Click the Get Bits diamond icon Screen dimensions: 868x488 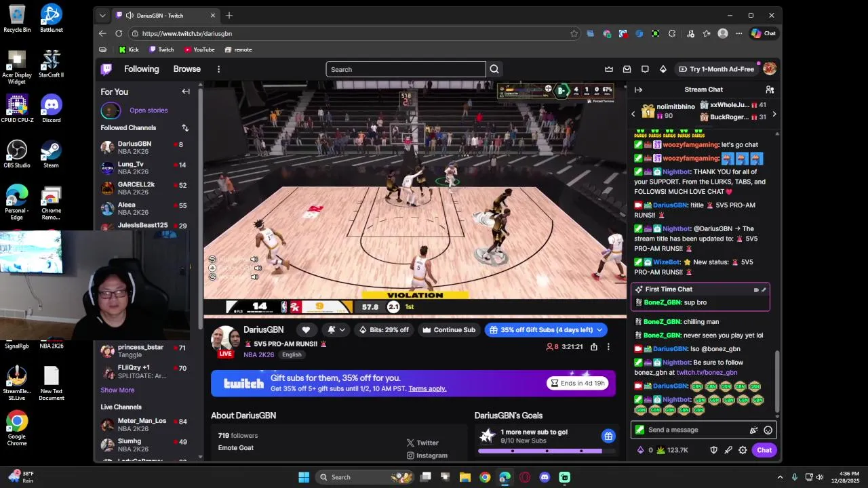663,69
